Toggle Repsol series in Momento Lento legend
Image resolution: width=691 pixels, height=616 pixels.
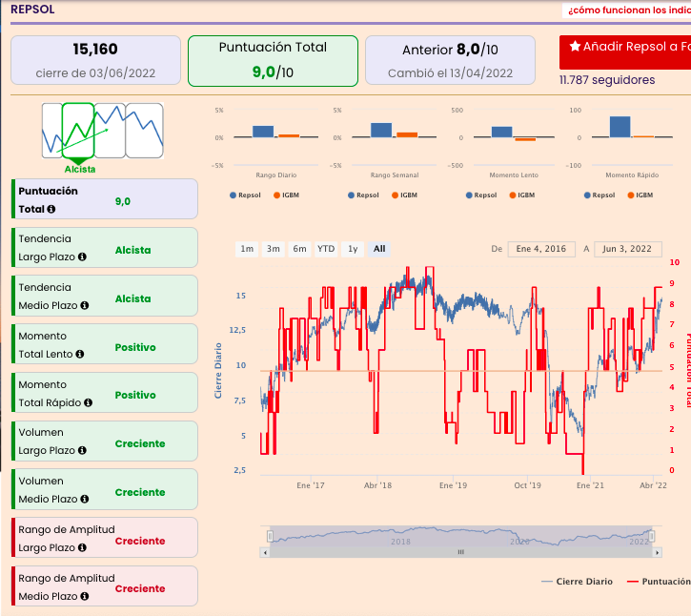click(x=481, y=195)
